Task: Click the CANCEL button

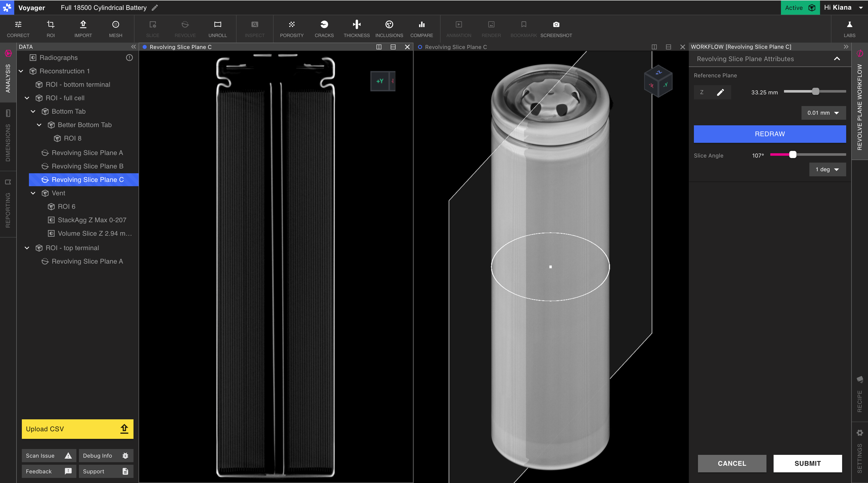Action: coord(732,463)
